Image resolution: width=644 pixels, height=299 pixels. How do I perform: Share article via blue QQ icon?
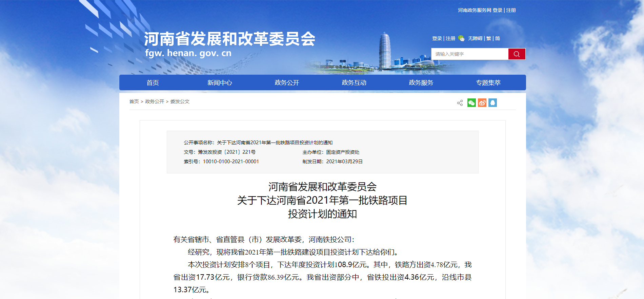(492, 103)
